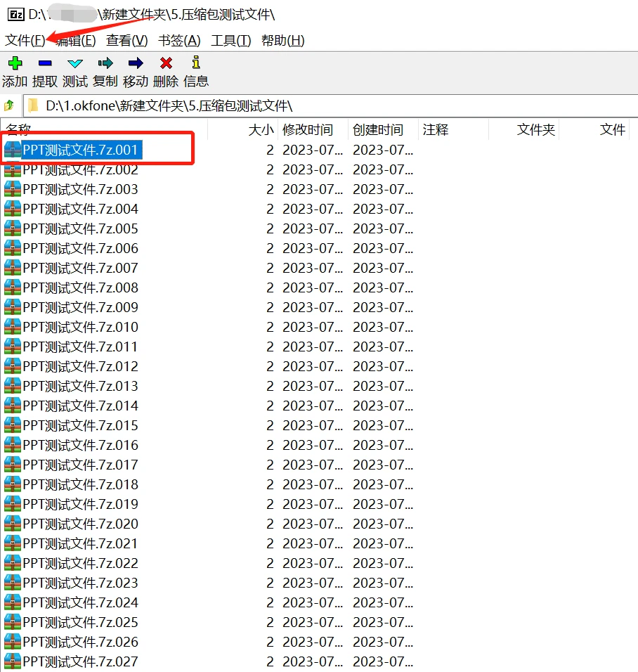Sort by 修改时间 column header

click(308, 130)
